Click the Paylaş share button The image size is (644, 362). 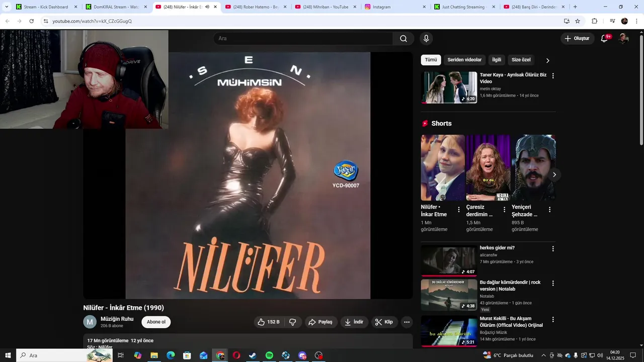(x=320, y=322)
